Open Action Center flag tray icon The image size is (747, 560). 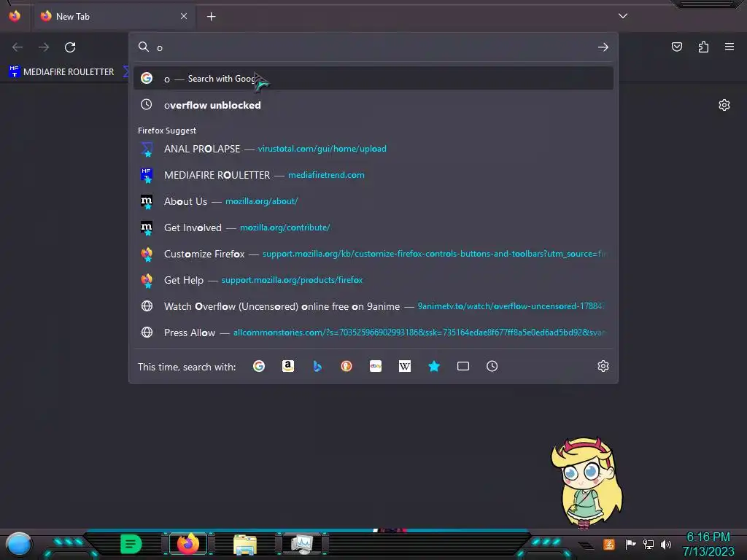coord(630,544)
